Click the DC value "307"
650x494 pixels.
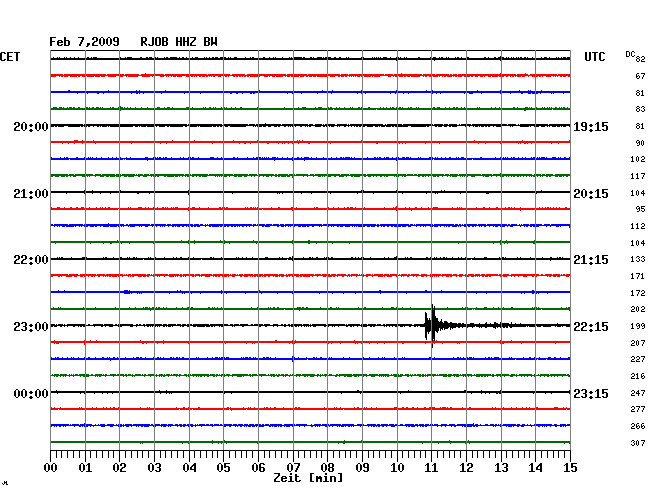[638, 443]
